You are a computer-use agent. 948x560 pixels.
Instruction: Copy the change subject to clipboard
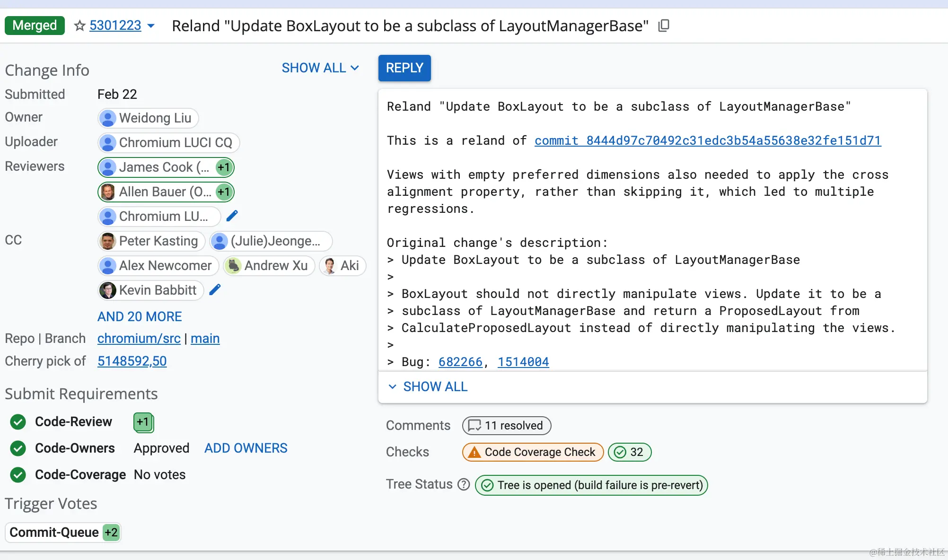click(x=664, y=26)
